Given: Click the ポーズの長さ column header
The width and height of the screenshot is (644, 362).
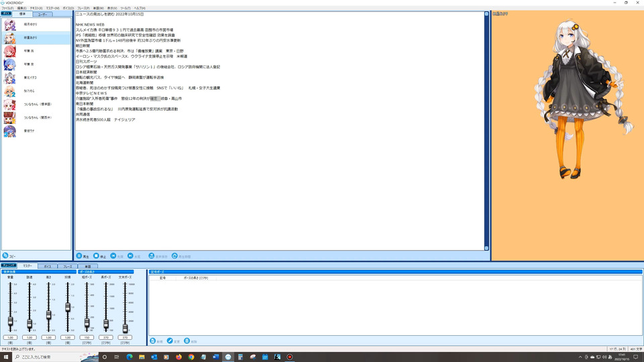Looking at the screenshot, I should tap(195, 278).
